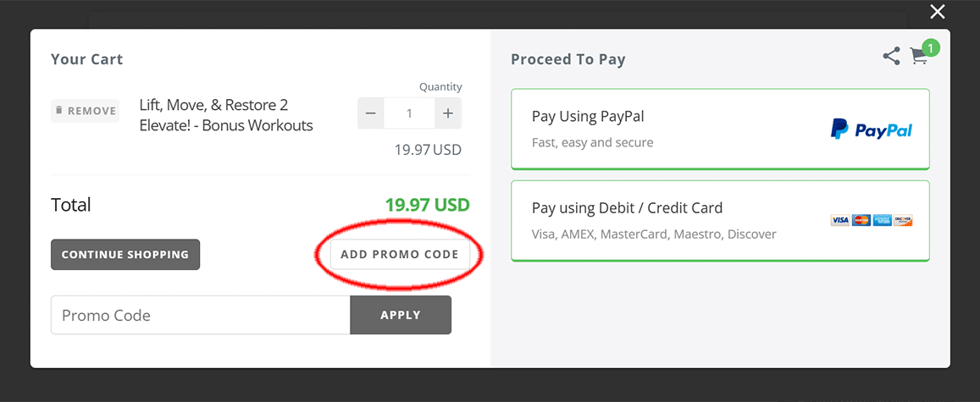The width and height of the screenshot is (980, 402).
Task: Click the Add Promo Code button
Action: pyautogui.click(x=400, y=255)
